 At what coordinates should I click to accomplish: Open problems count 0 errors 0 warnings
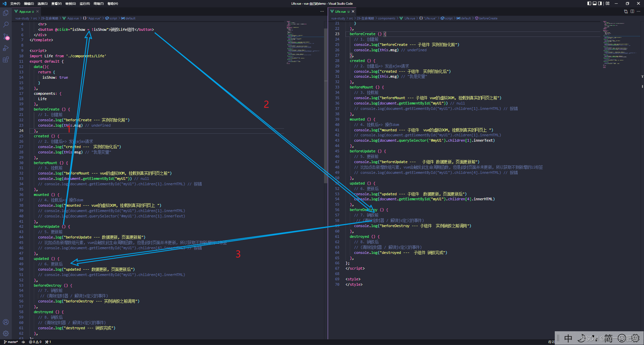(x=35, y=342)
